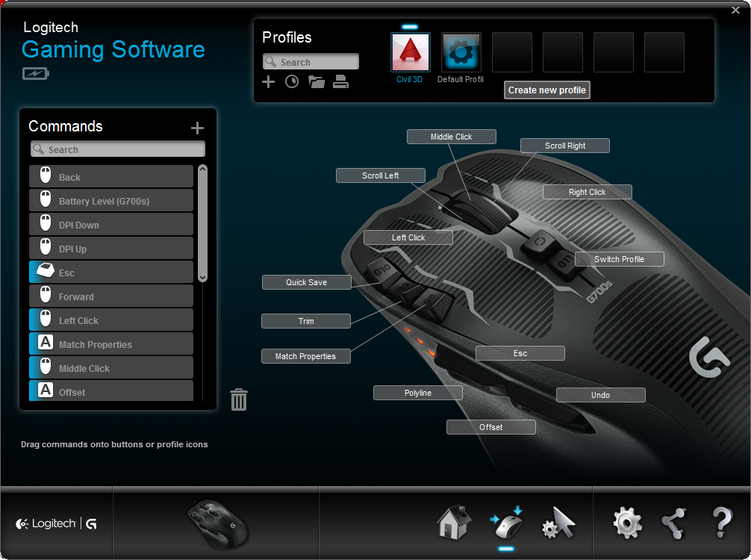Select the G700s mouse device image
751x560 pixels.
coord(218,523)
